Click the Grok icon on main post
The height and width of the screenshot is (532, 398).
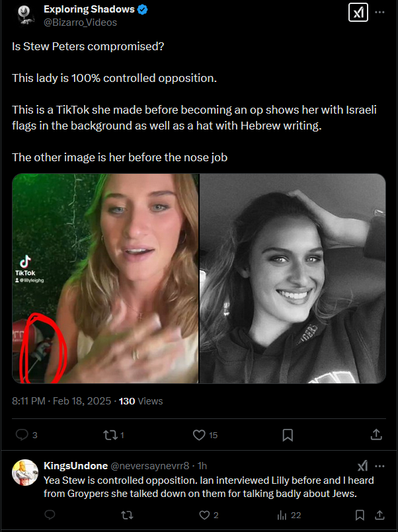[358, 13]
